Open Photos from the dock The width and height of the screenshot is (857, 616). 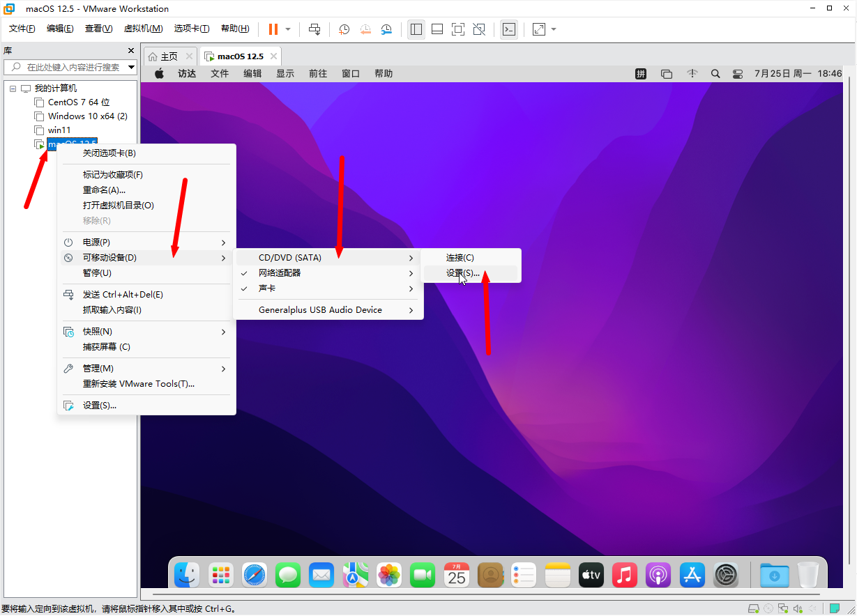(x=389, y=575)
